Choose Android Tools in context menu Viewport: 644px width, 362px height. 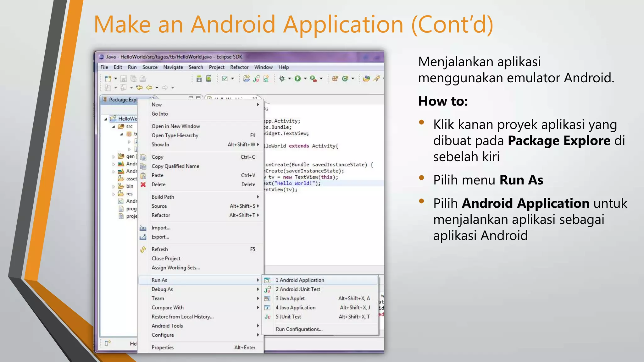[x=200, y=326]
